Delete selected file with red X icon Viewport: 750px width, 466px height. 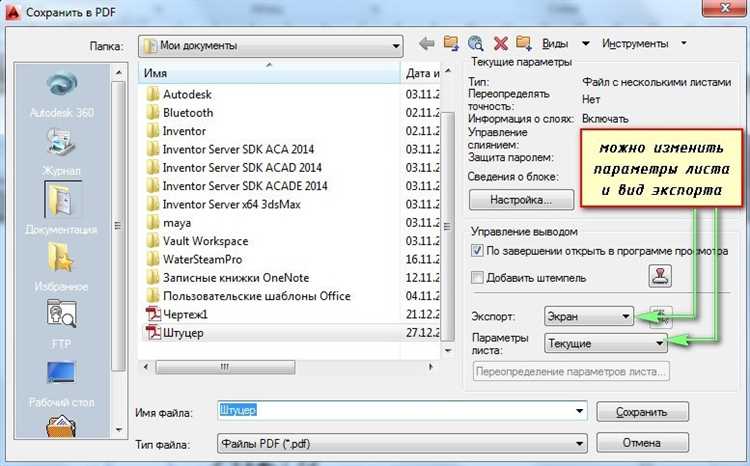point(500,44)
